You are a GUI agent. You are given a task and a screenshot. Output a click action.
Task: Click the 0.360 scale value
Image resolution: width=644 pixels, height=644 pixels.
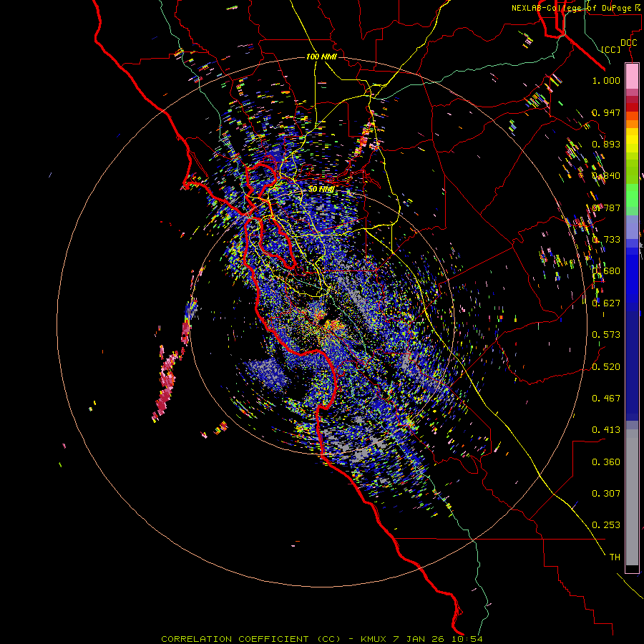point(606,462)
